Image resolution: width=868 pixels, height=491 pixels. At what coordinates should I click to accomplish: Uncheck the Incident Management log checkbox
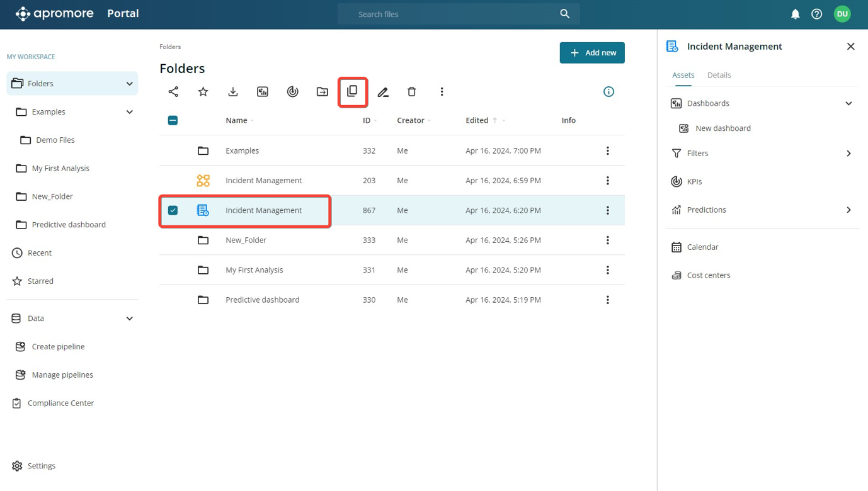(x=173, y=210)
